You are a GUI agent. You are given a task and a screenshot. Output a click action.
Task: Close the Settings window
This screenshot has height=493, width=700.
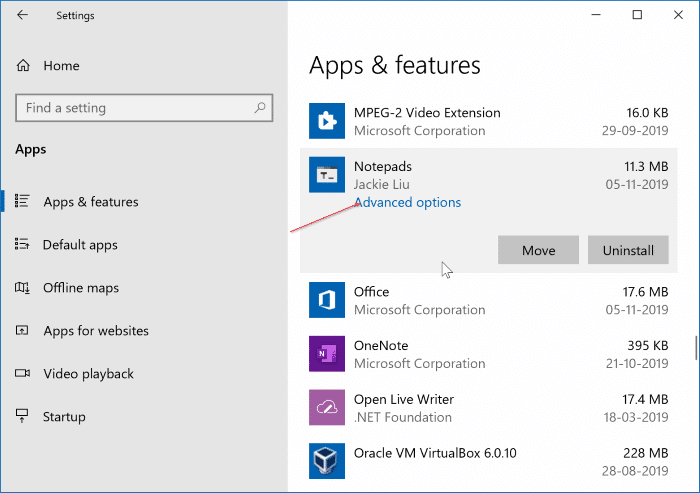678,15
